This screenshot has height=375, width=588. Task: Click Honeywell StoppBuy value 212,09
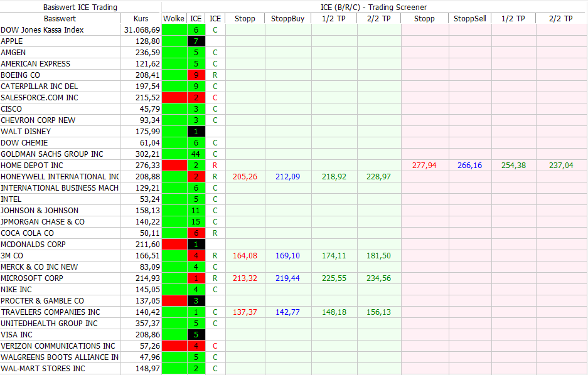[287, 176]
